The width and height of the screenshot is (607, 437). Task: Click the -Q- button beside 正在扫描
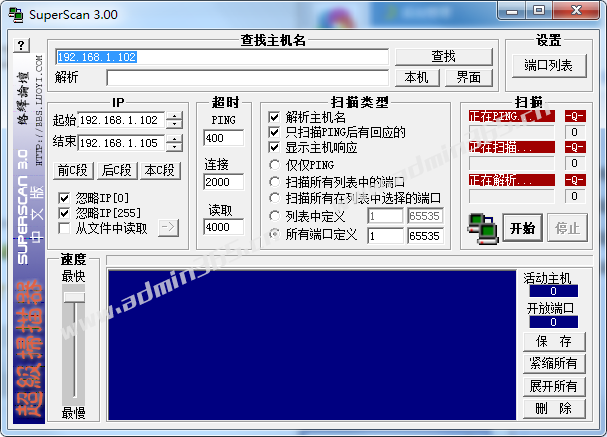(x=574, y=147)
